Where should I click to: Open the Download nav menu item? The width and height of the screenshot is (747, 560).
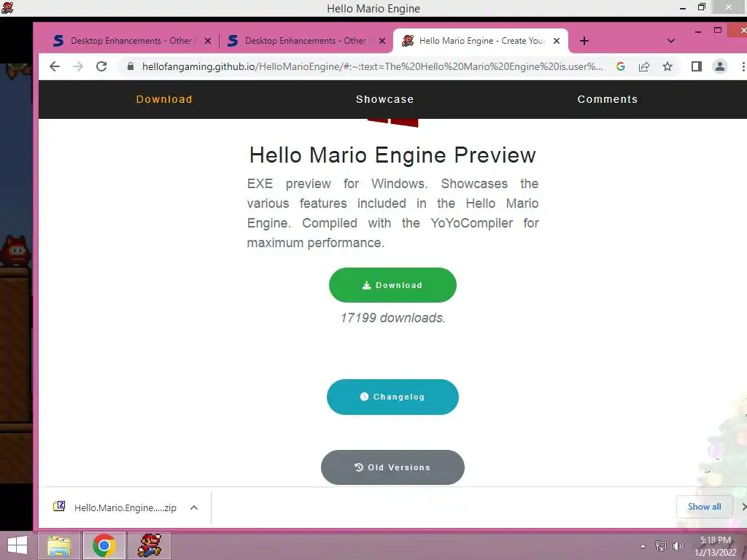[x=164, y=99]
